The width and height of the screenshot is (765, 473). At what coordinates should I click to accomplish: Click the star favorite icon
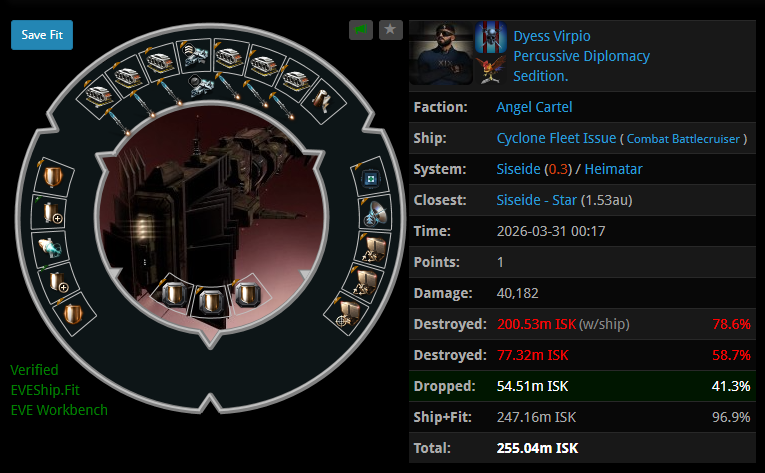(390, 30)
